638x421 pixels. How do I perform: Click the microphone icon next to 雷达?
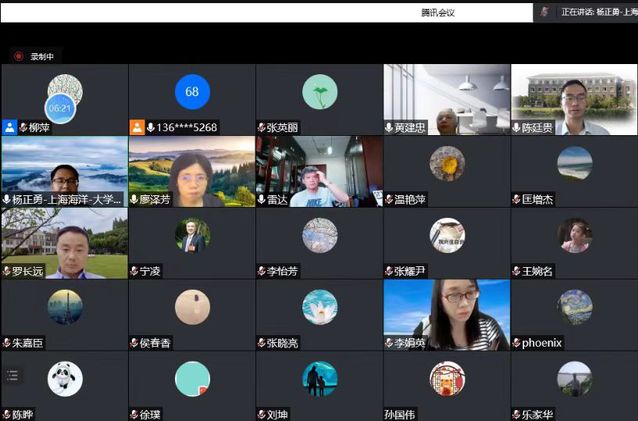click(261, 199)
